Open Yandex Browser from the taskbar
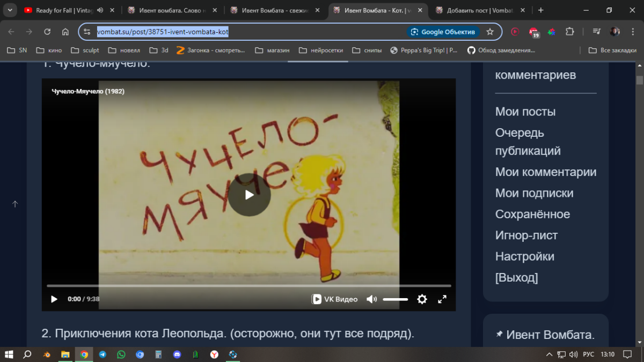 (x=214, y=354)
